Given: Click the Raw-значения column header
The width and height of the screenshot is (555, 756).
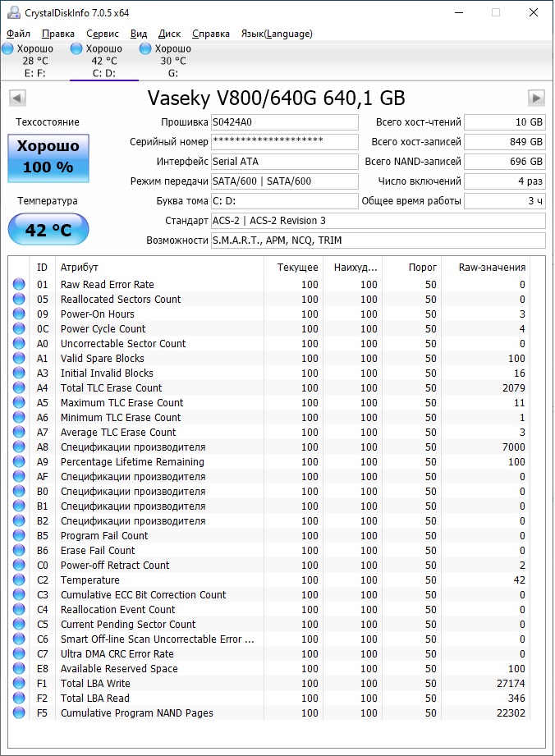Looking at the screenshot, I should point(486,267).
